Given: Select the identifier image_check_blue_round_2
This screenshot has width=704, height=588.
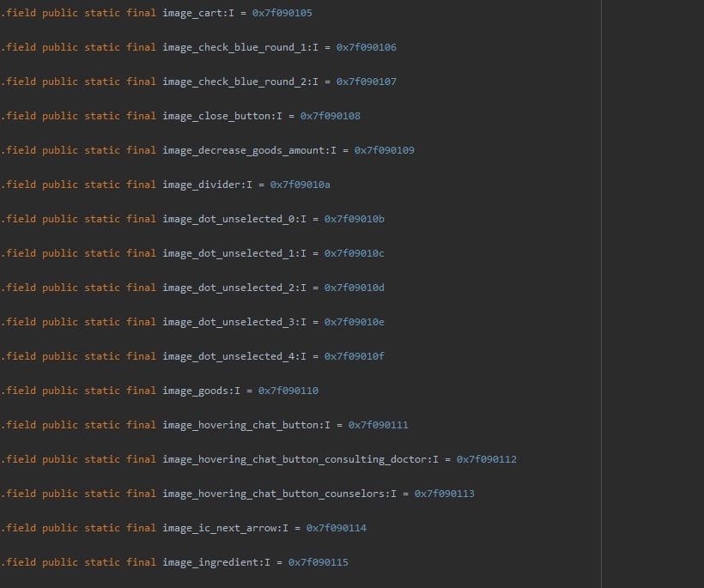Looking at the screenshot, I should pos(234,82).
